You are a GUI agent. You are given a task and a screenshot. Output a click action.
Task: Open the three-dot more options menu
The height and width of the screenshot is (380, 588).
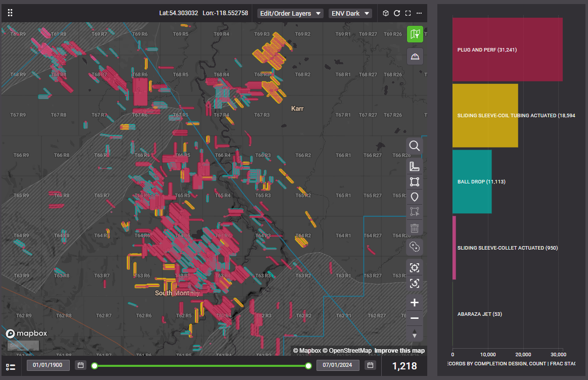tap(419, 13)
